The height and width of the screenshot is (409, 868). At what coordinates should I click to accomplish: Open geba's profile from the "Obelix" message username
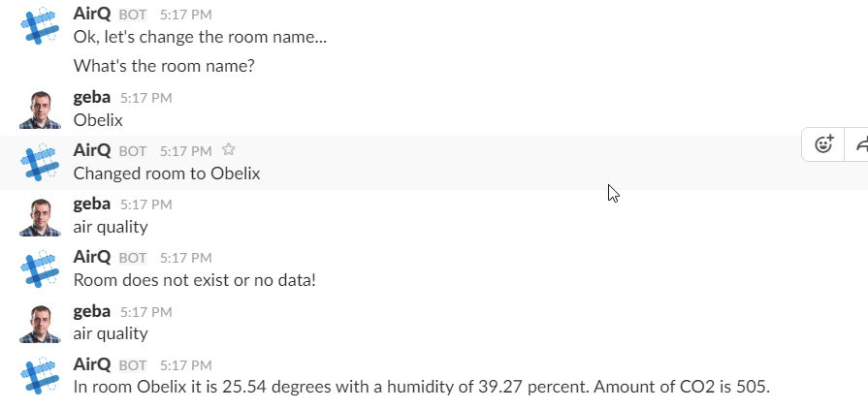click(92, 97)
